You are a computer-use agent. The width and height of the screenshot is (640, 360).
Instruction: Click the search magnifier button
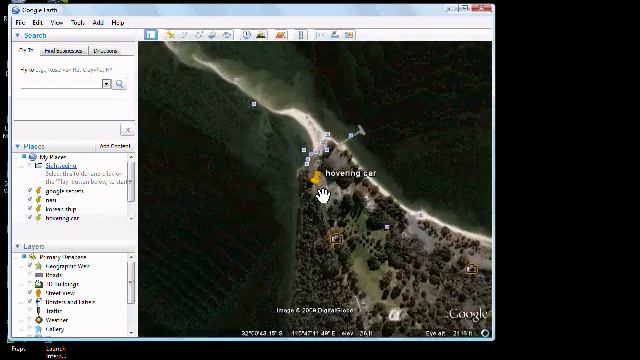(x=119, y=84)
